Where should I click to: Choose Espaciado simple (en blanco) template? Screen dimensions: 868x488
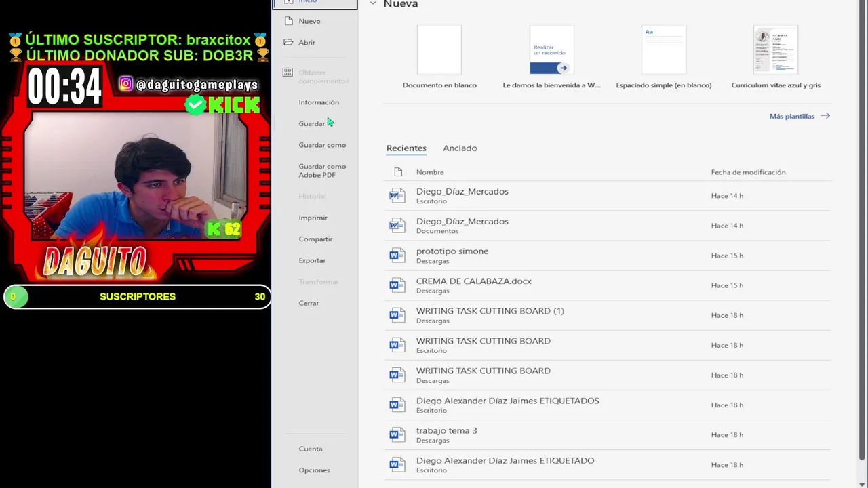tap(664, 57)
